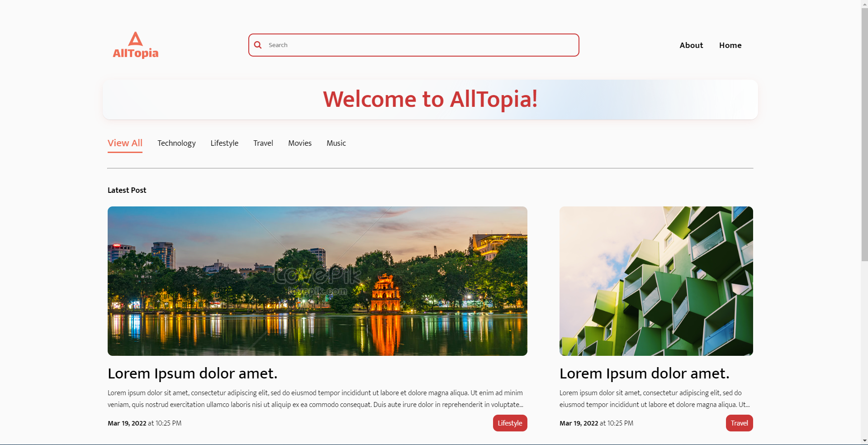The height and width of the screenshot is (445, 868).
Task: Switch to the Technology category tab
Action: pyautogui.click(x=176, y=143)
